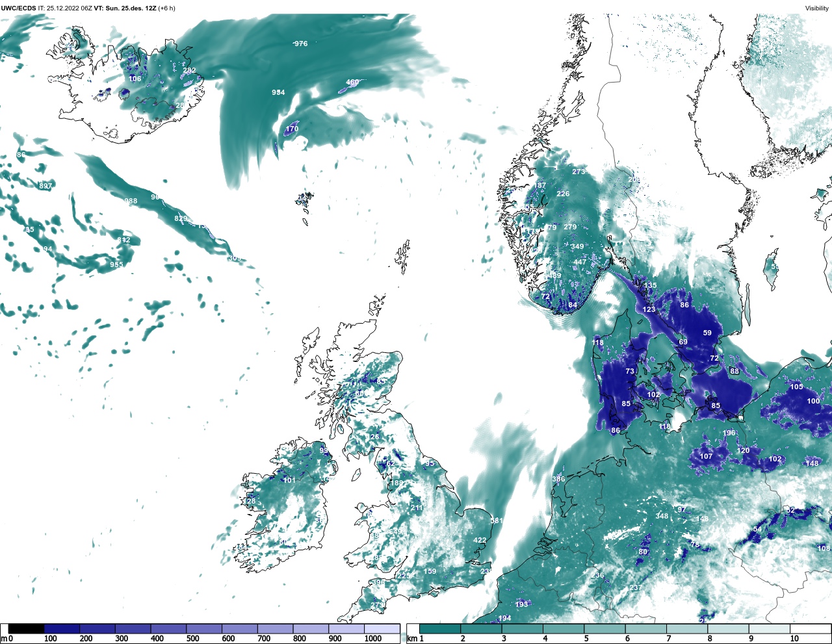Click the '194' value over France
The image size is (832, 644).
(x=504, y=619)
